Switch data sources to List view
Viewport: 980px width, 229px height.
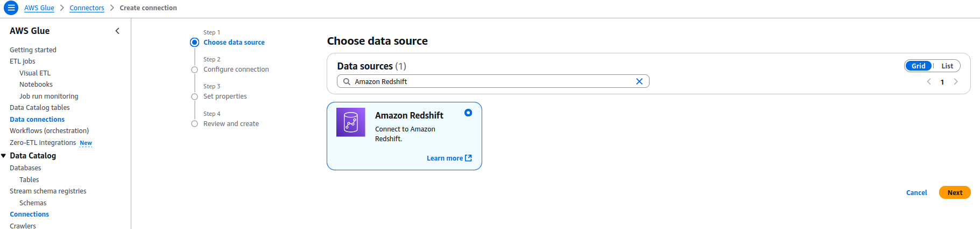[x=947, y=66]
